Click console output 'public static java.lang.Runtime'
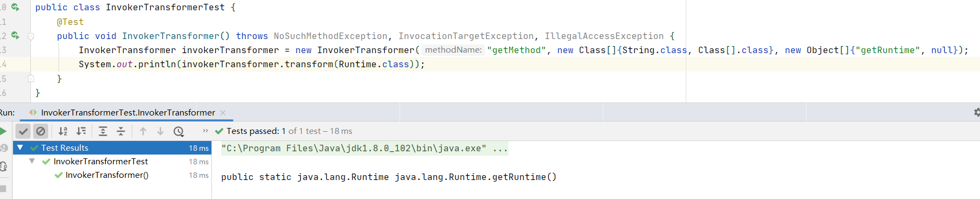The width and height of the screenshot is (980, 199). point(305,177)
